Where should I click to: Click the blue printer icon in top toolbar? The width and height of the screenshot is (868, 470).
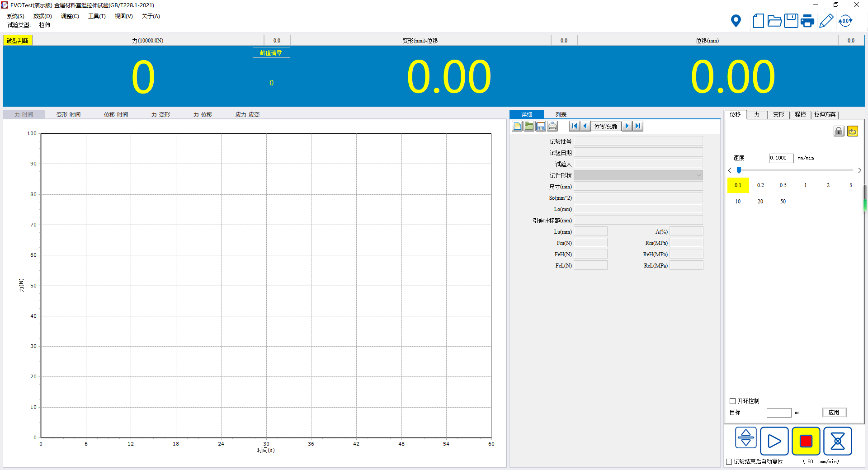(x=807, y=21)
